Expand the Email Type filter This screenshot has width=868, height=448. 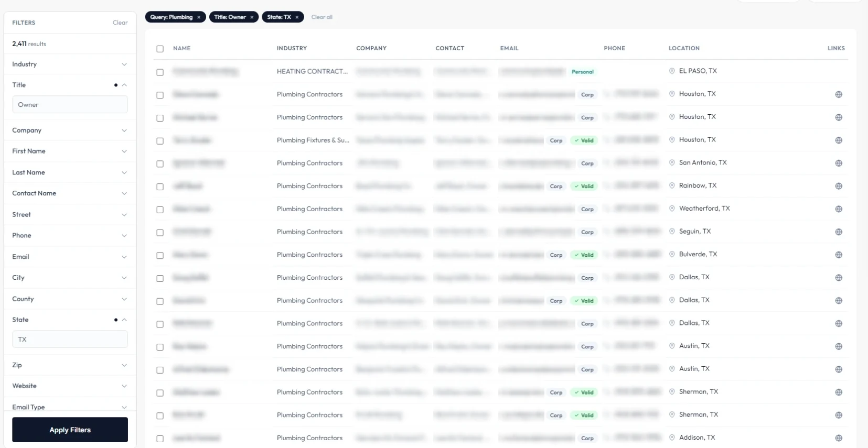pyautogui.click(x=70, y=407)
